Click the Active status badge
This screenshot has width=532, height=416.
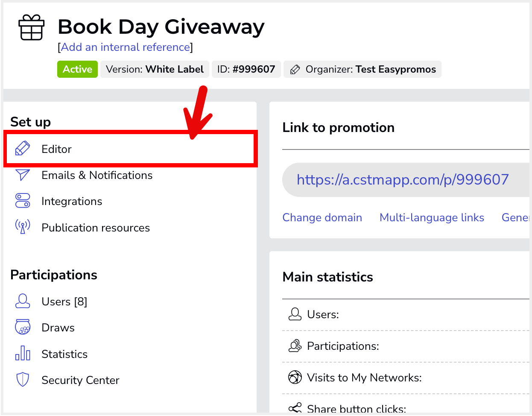pyautogui.click(x=77, y=69)
